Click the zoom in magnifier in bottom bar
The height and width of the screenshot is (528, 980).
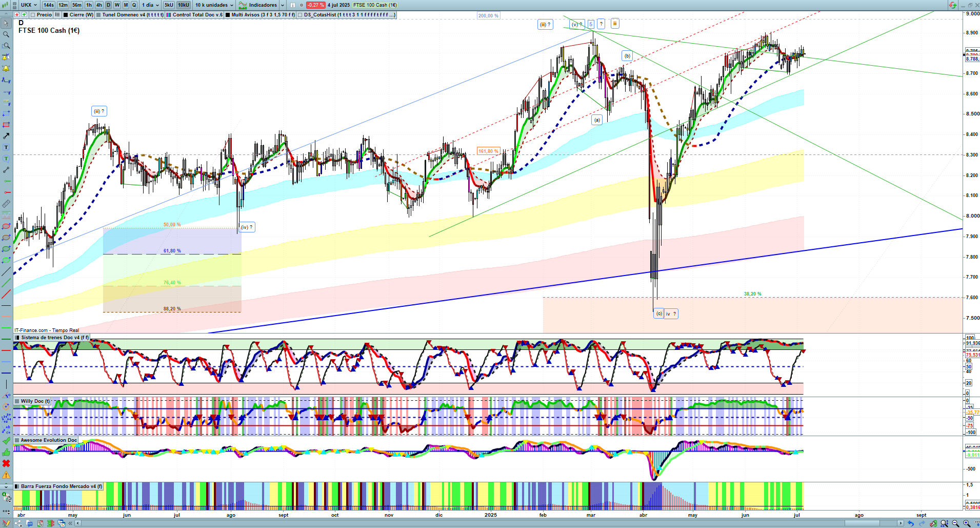[967, 523]
